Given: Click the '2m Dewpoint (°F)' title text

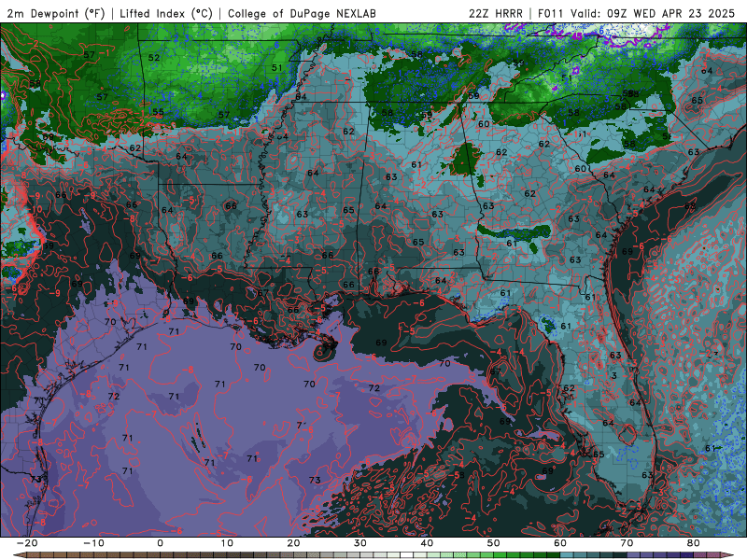Looking at the screenshot, I should pyautogui.click(x=55, y=13).
